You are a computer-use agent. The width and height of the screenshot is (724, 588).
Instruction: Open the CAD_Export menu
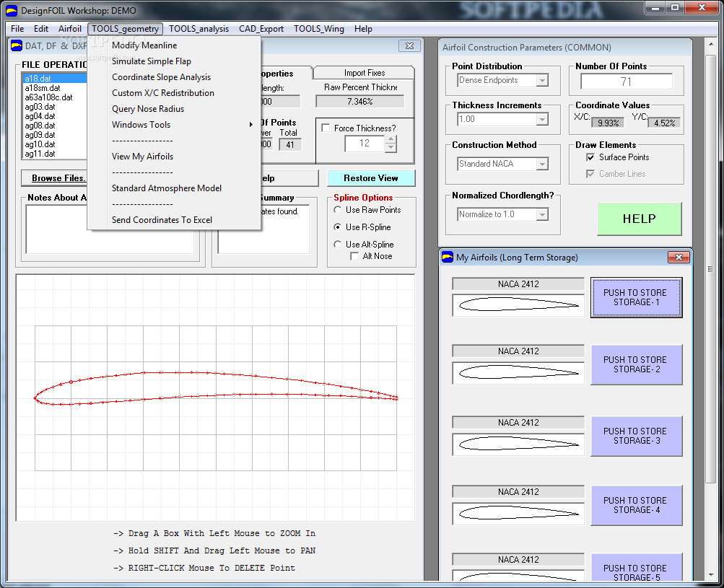coord(261,29)
